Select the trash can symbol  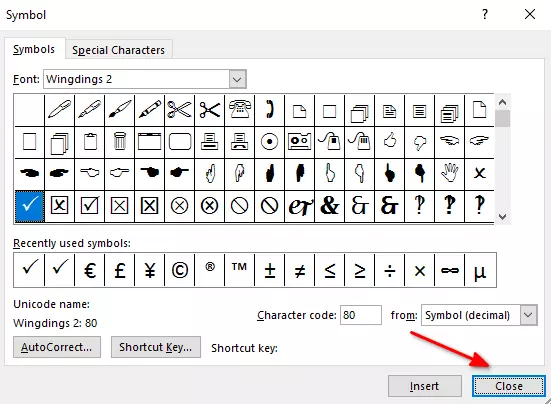[119, 142]
